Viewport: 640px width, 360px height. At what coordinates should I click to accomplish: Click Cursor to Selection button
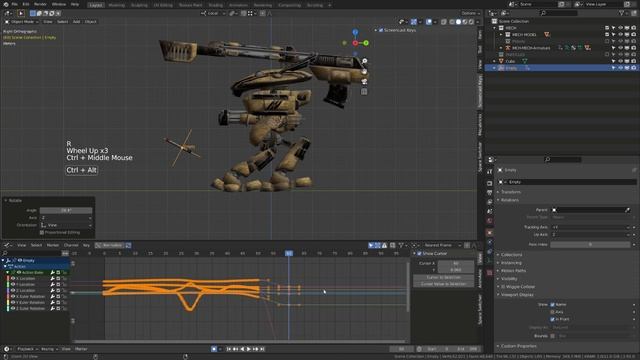443,277
